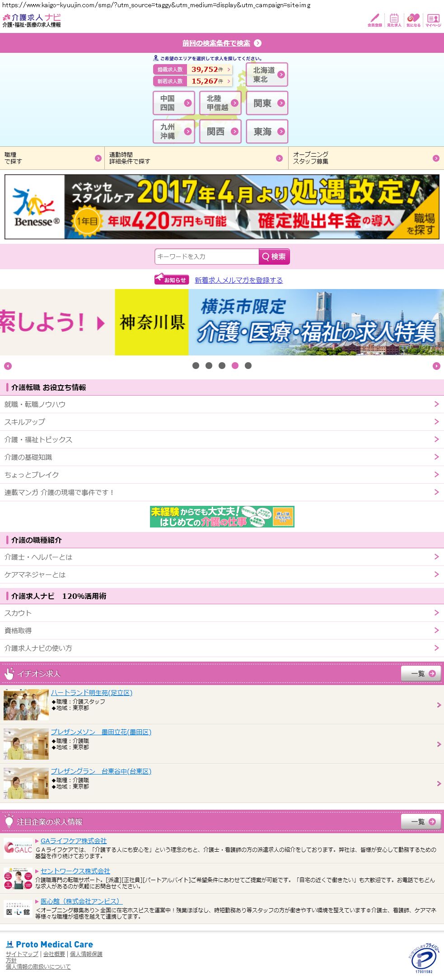The width and height of the screenshot is (444, 980).
Task: Click arrow icon next to 前回の検索条件で検索
Action: coord(258,43)
